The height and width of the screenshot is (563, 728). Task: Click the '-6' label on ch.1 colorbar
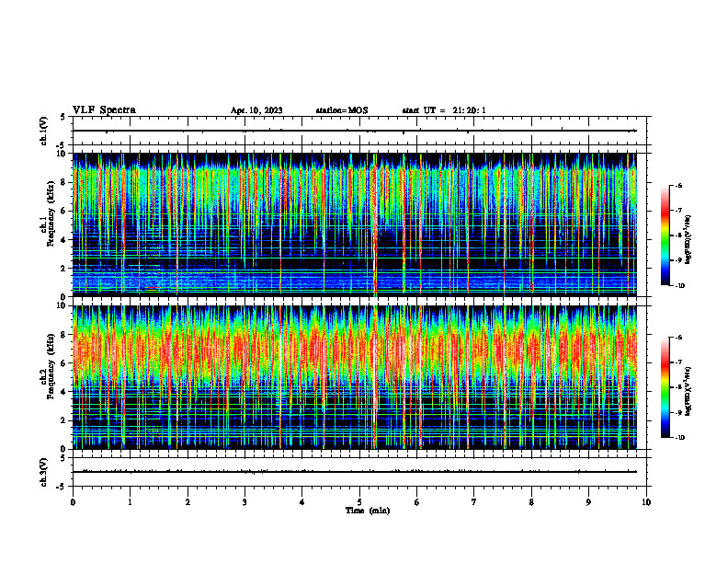click(x=678, y=185)
